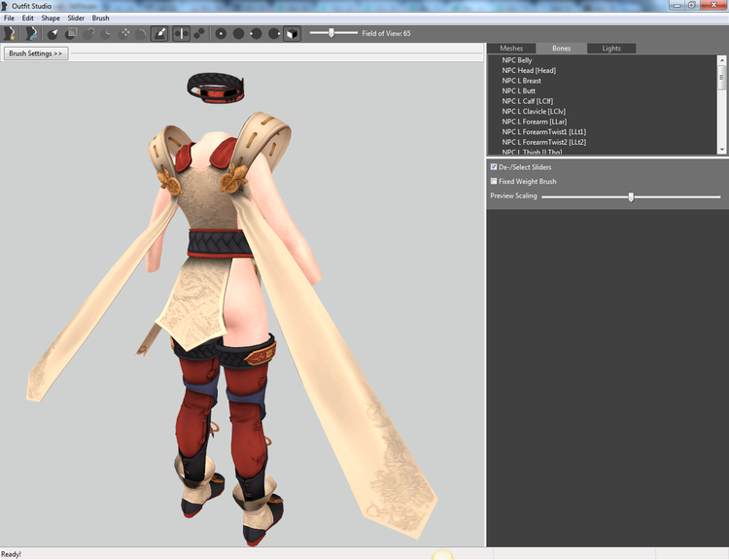The width and height of the screenshot is (729, 560).
Task: Click the bone list scrollbar thumb
Action: [x=721, y=77]
